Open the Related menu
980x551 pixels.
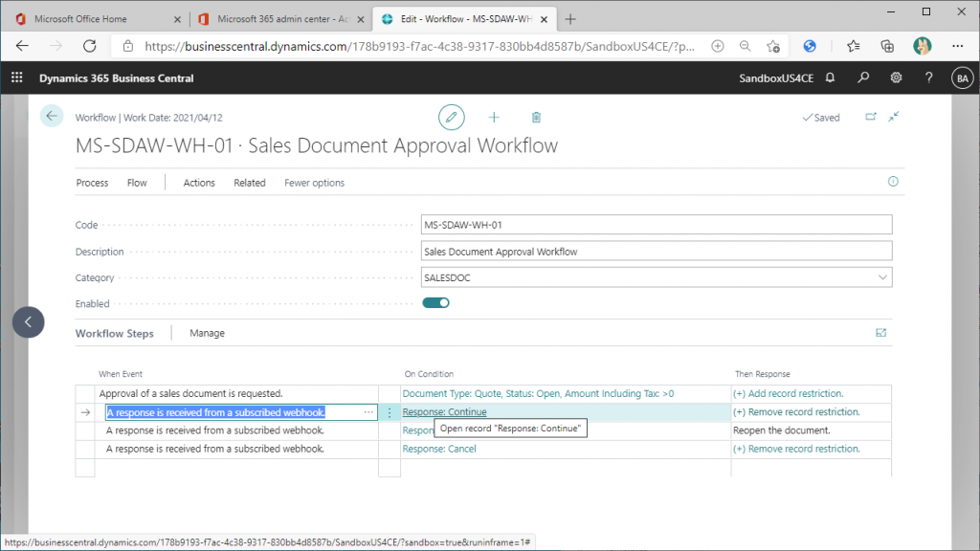click(250, 183)
